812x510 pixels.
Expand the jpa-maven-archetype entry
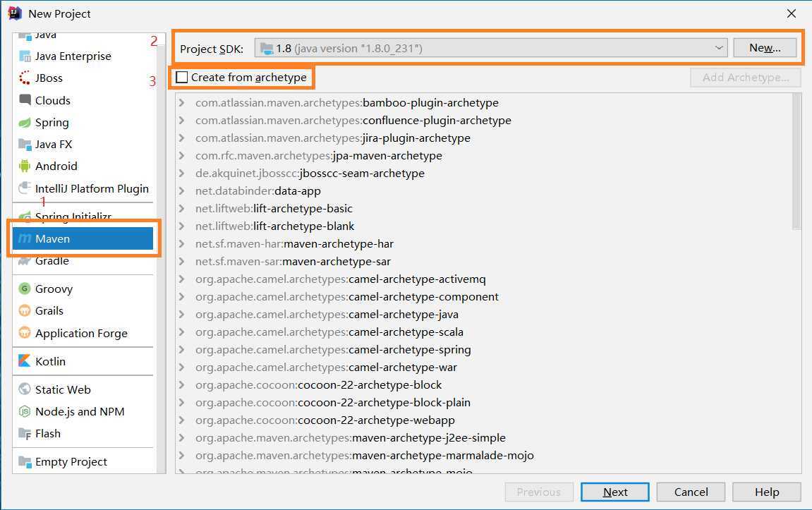click(x=182, y=155)
